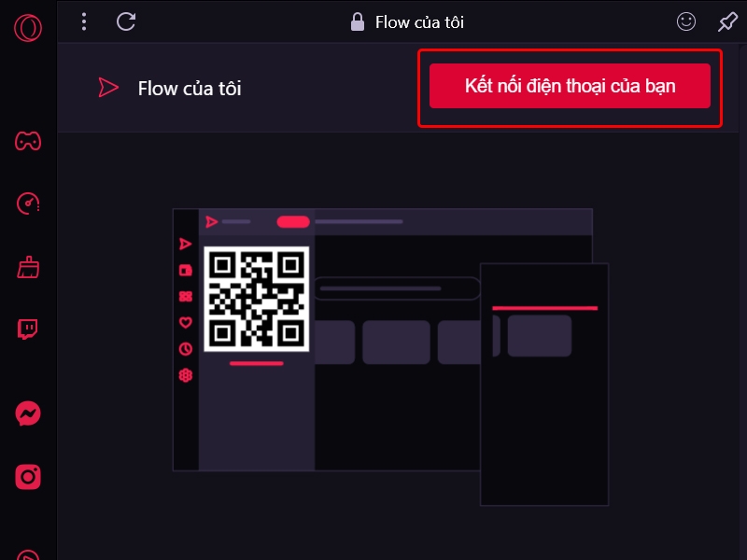
Task: Click the vertical scrollbar on right edge
Action: [x=742, y=300]
